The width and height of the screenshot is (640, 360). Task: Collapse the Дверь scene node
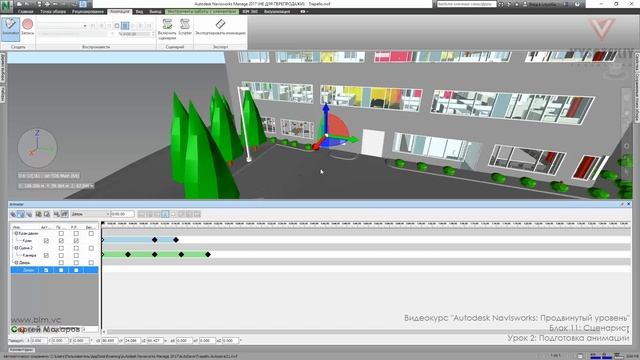[16, 263]
